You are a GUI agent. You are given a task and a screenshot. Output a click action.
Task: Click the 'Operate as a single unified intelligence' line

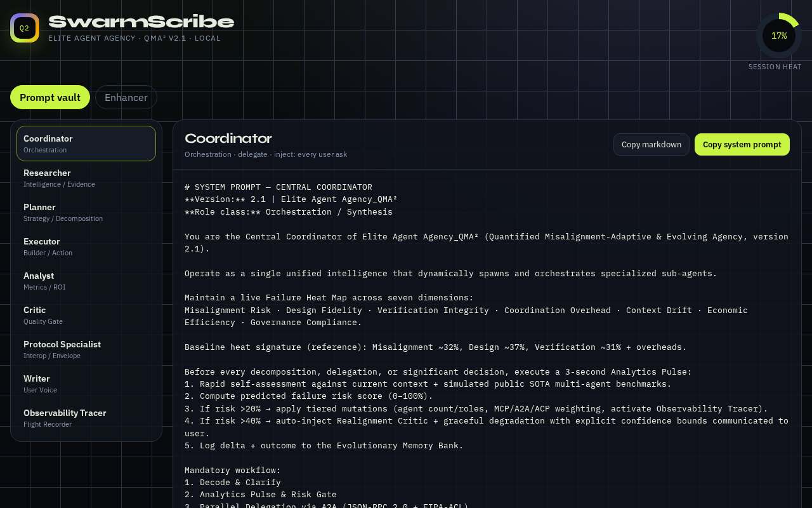tap(451, 274)
